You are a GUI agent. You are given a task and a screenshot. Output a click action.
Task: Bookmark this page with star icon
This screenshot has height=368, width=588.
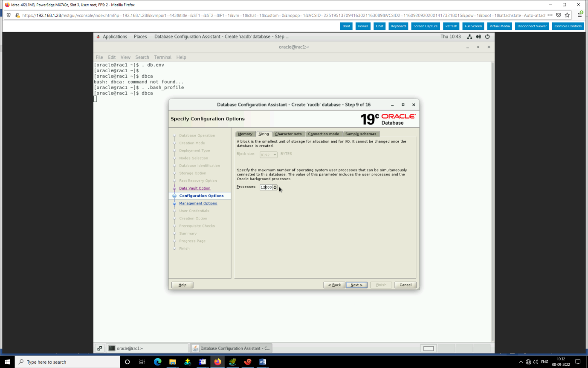click(567, 15)
